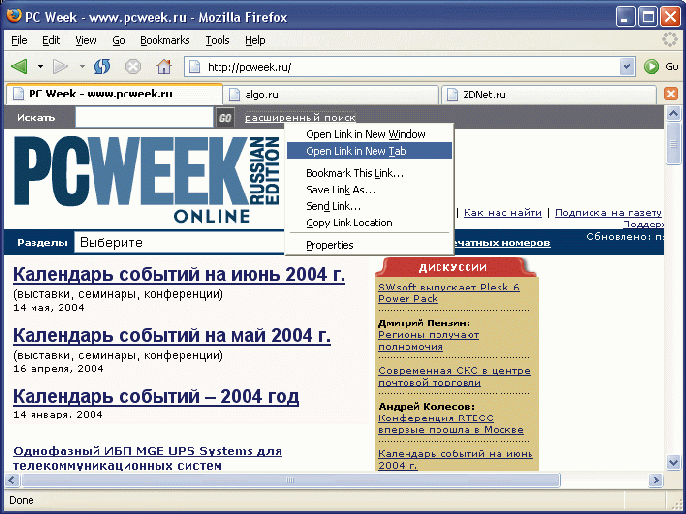Image resolution: width=686 pixels, height=514 pixels.
Task: Open the Help menu
Action: [x=255, y=40]
